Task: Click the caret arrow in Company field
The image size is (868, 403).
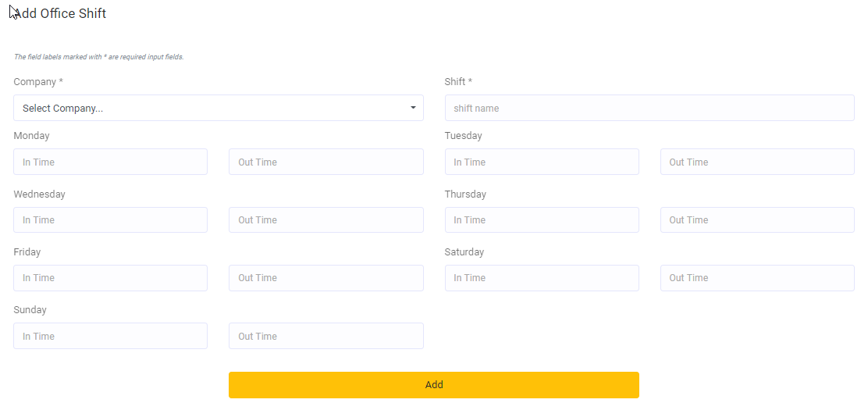Action: coord(413,108)
